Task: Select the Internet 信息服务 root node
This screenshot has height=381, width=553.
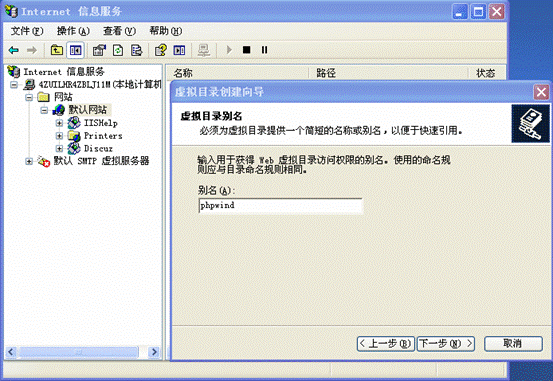Action: click(64, 72)
